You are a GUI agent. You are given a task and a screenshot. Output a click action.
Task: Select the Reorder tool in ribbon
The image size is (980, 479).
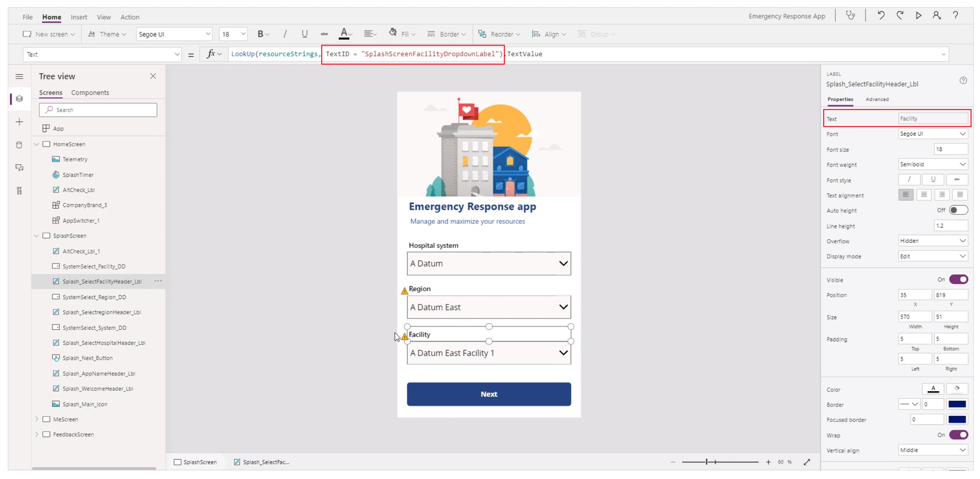[499, 34]
